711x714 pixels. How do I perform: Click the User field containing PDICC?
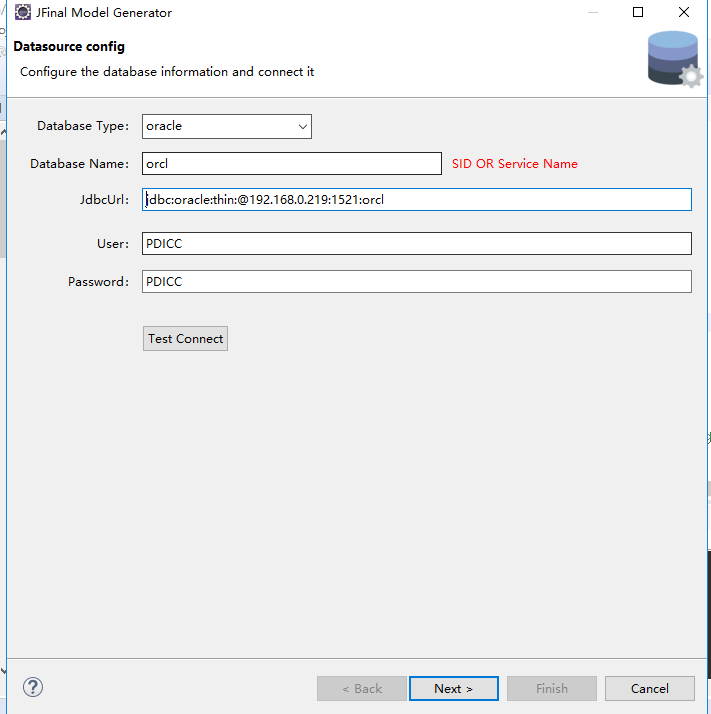[x=417, y=244]
